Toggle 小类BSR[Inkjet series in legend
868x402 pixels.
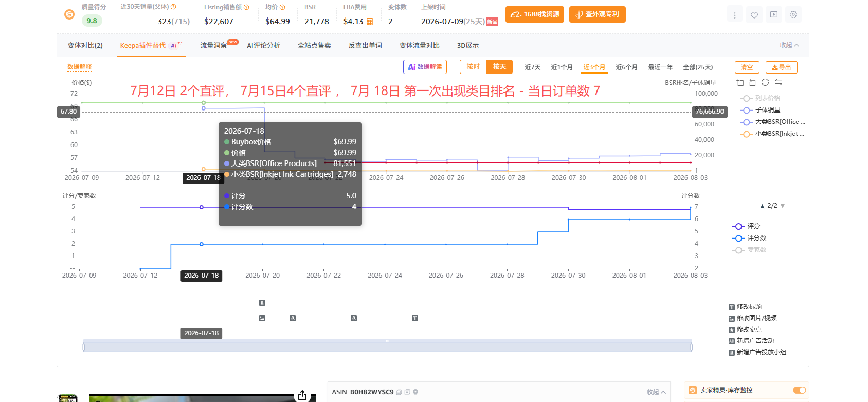(772, 134)
